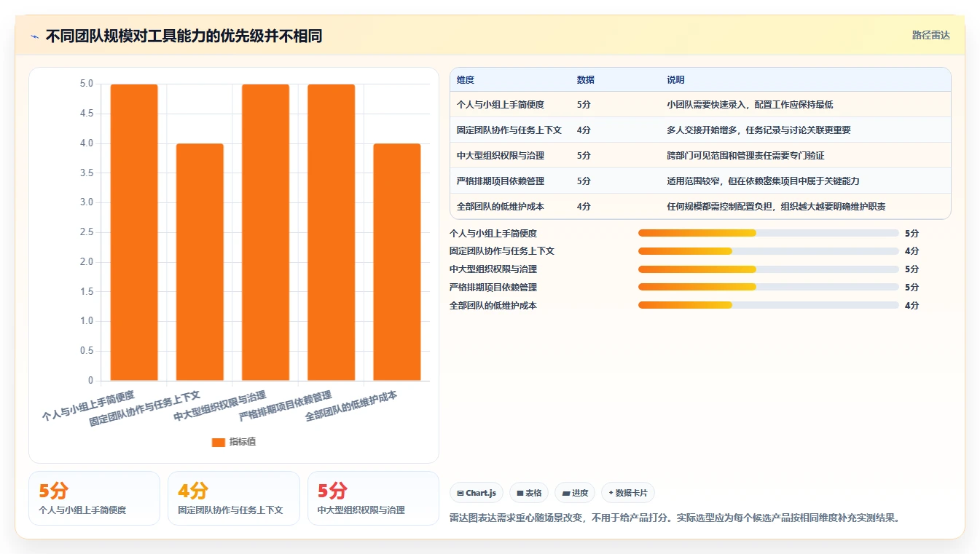The height and width of the screenshot is (554, 980).
Task: Click the progress bar for 严格排期项目依赖管理
Action: (769, 288)
